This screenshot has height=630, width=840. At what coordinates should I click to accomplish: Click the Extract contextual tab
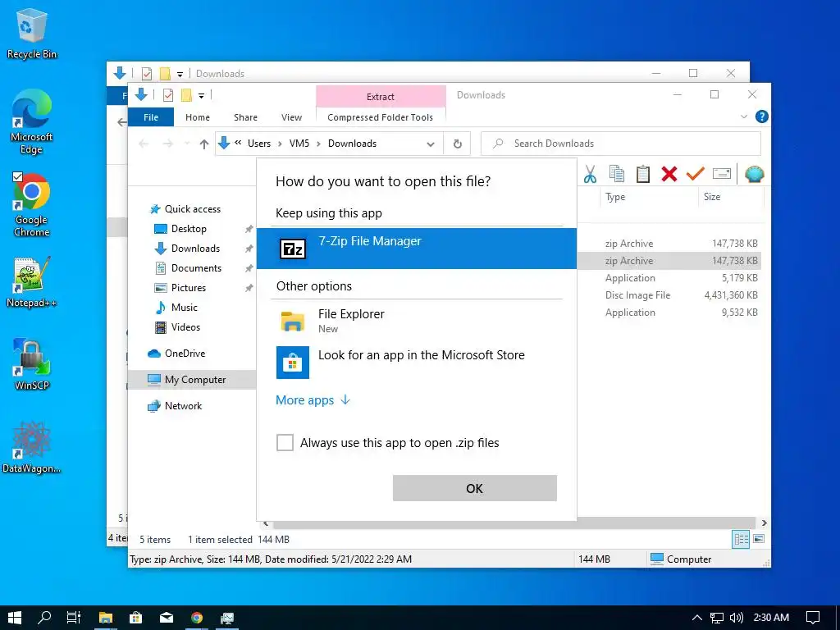[381, 97]
